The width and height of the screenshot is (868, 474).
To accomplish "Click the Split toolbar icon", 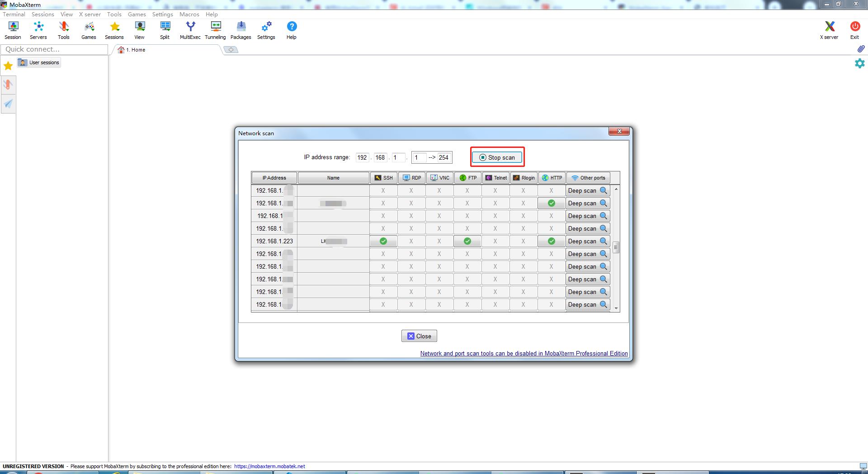I will [x=165, y=30].
